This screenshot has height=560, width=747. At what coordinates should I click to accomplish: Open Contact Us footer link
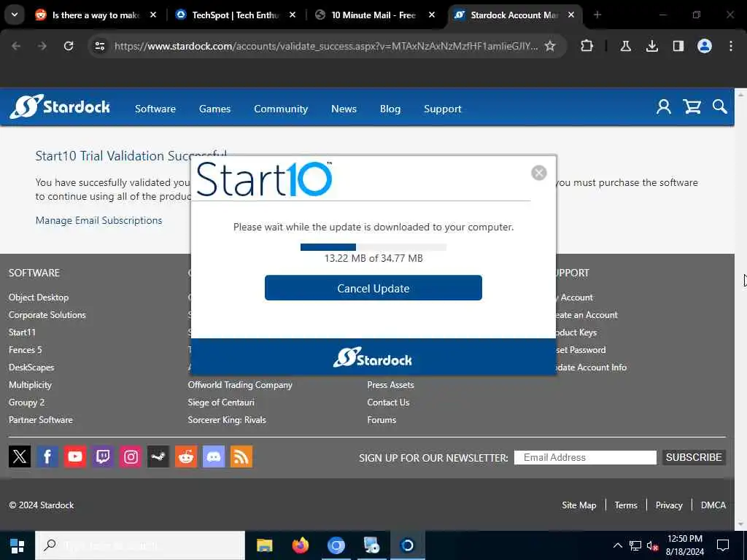[x=388, y=402]
